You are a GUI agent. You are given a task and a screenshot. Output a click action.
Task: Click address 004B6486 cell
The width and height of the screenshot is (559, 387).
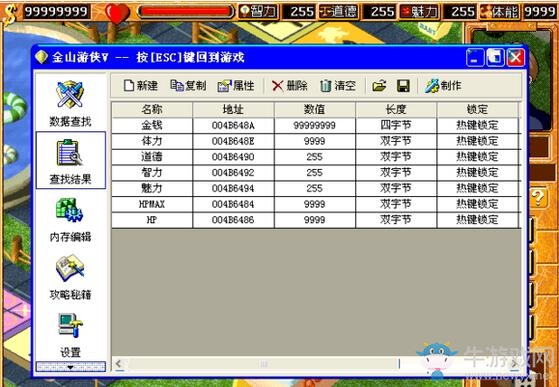coord(233,220)
